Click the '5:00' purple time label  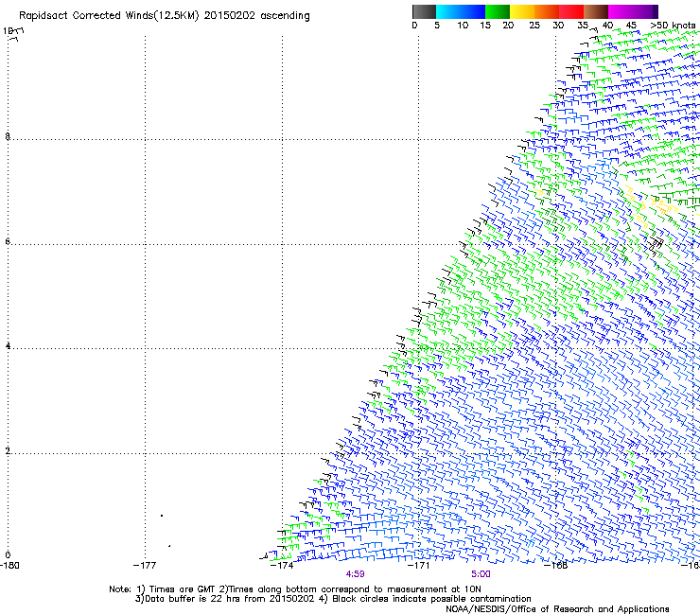click(x=481, y=574)
